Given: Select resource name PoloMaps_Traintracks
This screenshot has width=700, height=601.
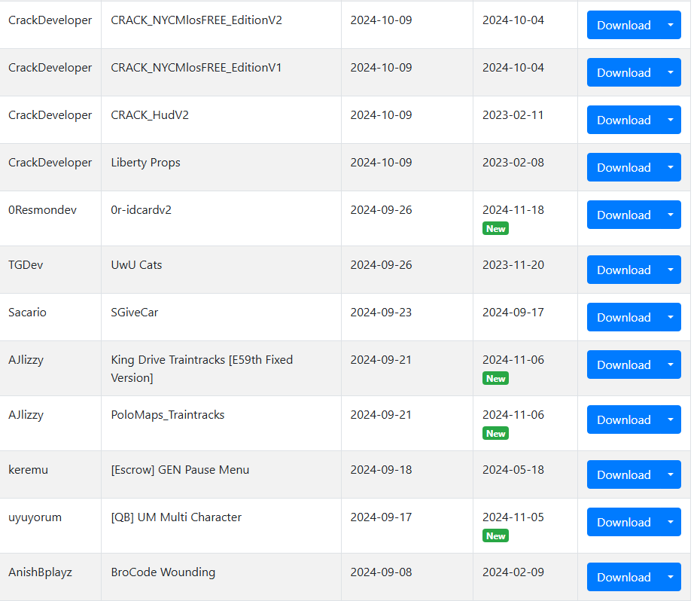Looking at the screenshot, I should click(167, 415).
